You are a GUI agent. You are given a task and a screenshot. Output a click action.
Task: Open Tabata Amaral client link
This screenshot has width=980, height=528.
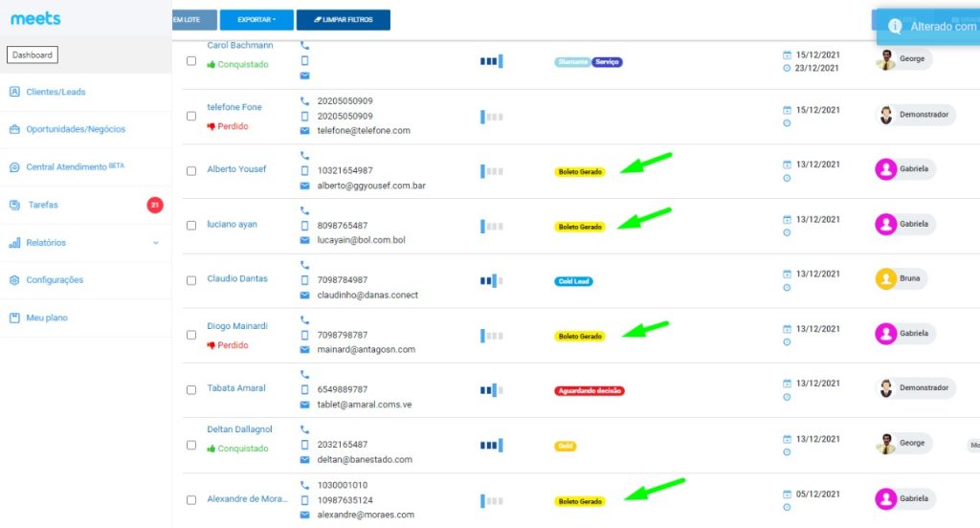pyautogui.click(x=236, y=388)
